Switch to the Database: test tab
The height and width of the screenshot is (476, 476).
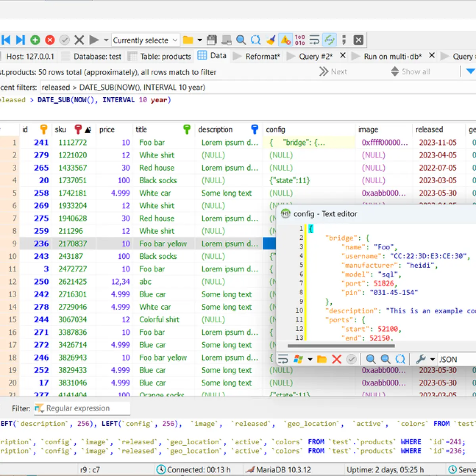(x=92, y=56)
